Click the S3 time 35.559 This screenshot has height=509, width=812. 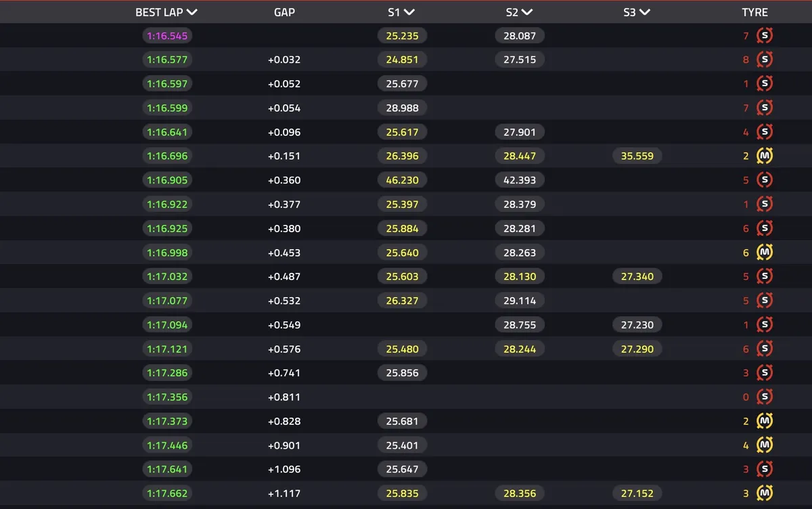pos(637,156)
